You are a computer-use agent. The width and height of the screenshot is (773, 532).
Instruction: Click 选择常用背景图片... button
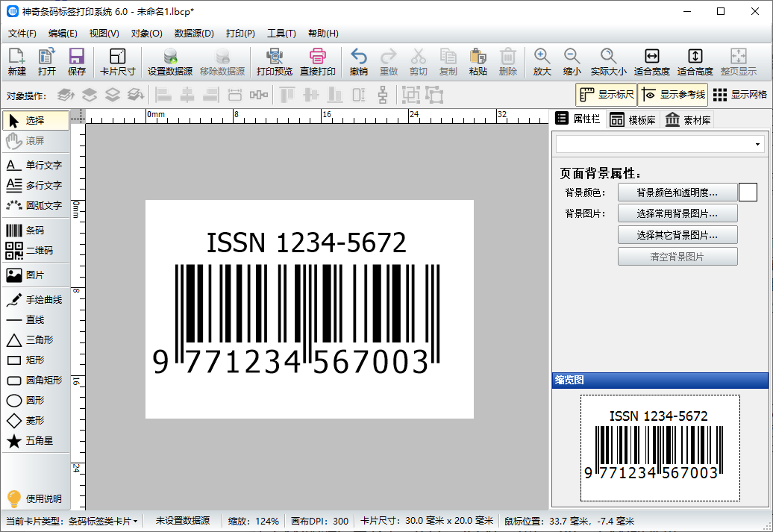coord(677,213)
